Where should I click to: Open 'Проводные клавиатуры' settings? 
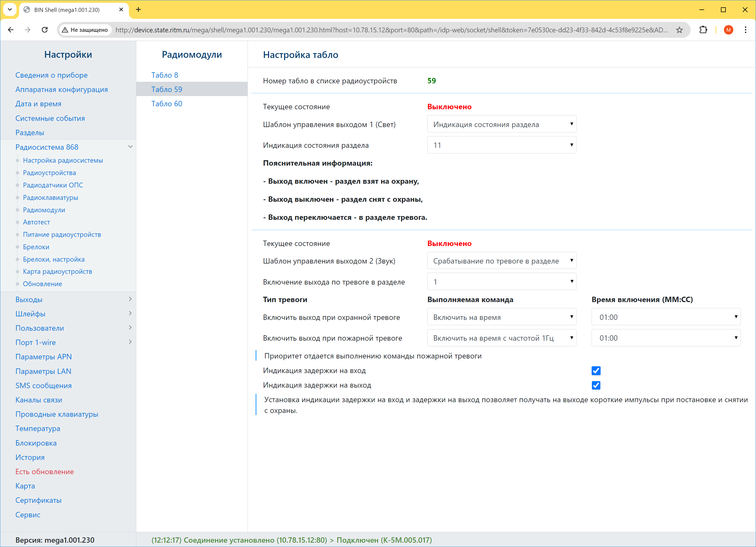point(57,414)
